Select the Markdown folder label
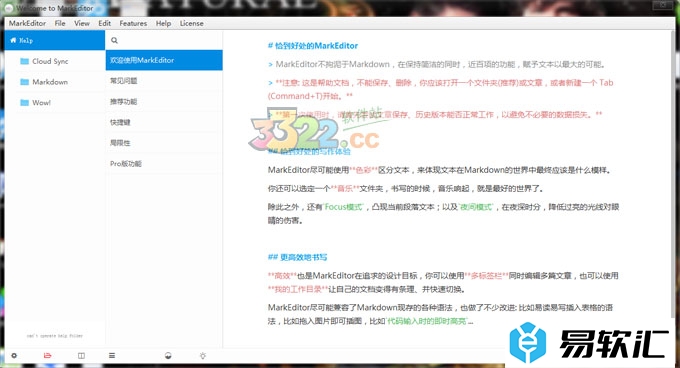Viewport: 680px width, 368px height. pyautogui.click(x=50, y=82)
